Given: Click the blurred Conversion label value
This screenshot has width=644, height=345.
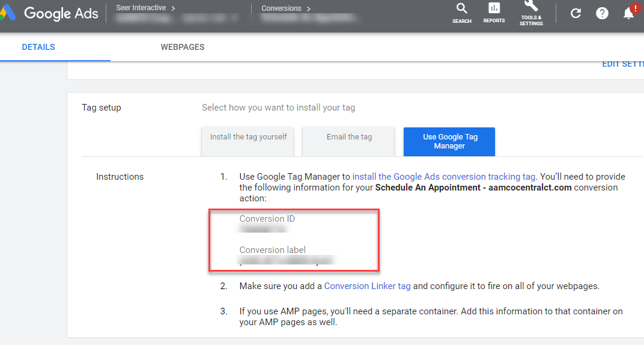Looking at the screenshot, I should [286, 261].
